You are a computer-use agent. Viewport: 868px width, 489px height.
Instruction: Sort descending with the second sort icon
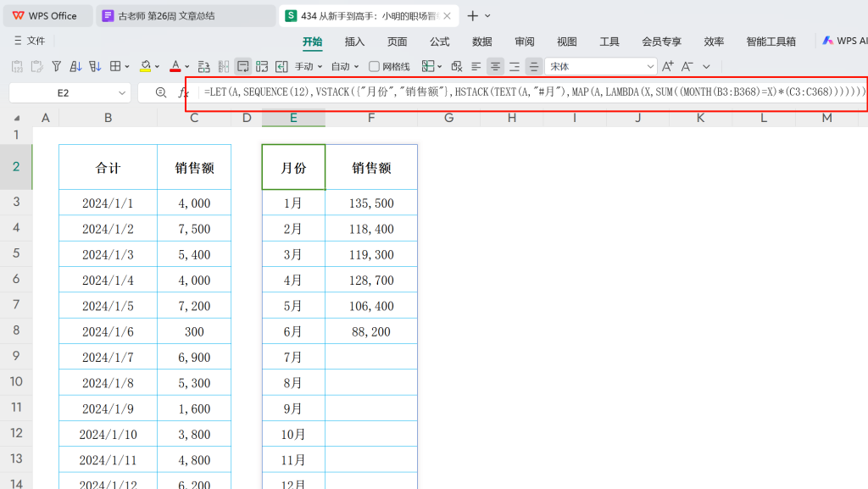point(95,66)
